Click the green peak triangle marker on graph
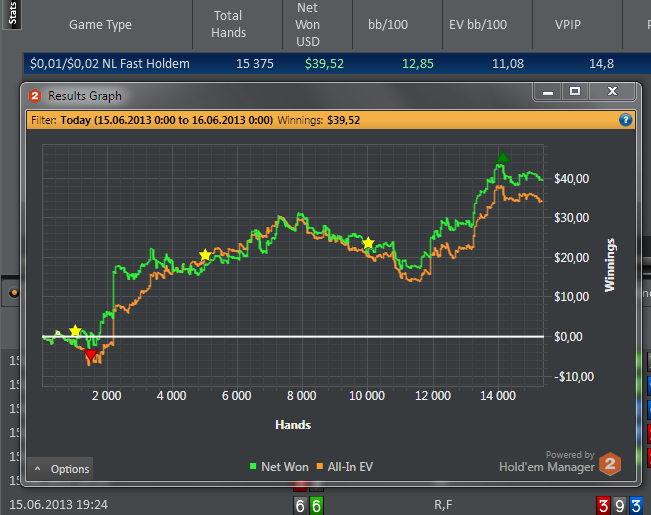 tap(503, 157)
